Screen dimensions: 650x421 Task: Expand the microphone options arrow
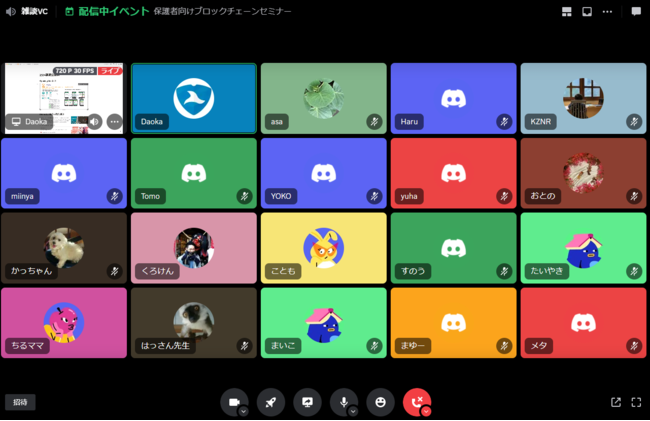click(x=354, y=410)
